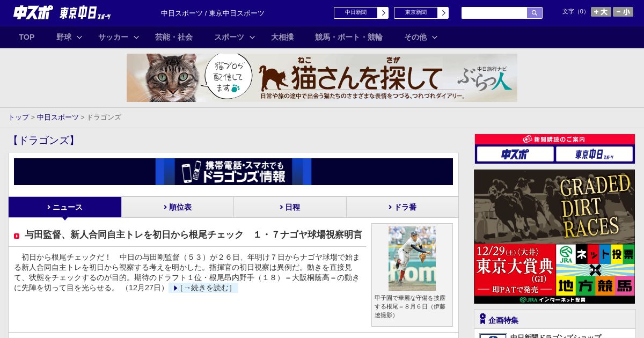Click 中日スポーツ / 東京中日スポーツ header text
The height and width of the screenshot is (338, 644).
coord(213,13)
